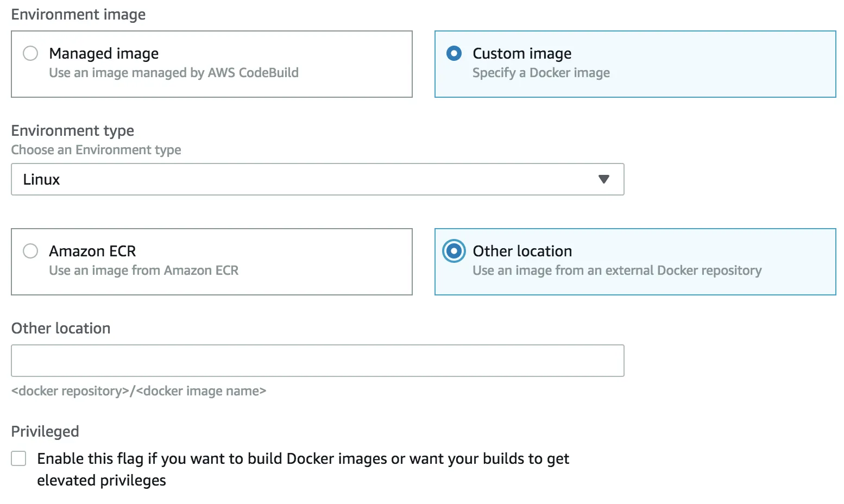This screenshot has width=844, height=504.
Task: Click the 'Amazon ECR' title text
Action: pos(92,251)
